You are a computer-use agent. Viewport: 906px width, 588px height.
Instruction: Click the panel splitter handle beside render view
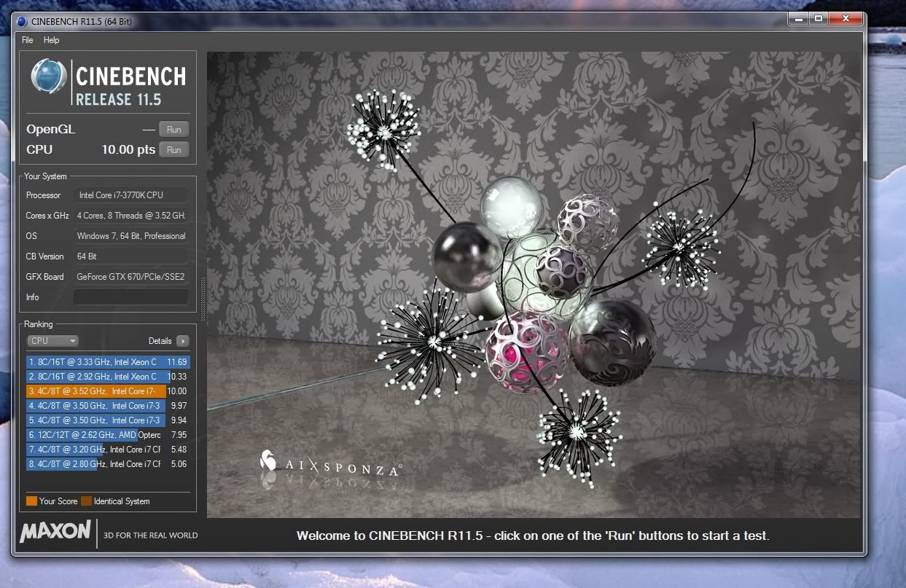click(203, 299)
